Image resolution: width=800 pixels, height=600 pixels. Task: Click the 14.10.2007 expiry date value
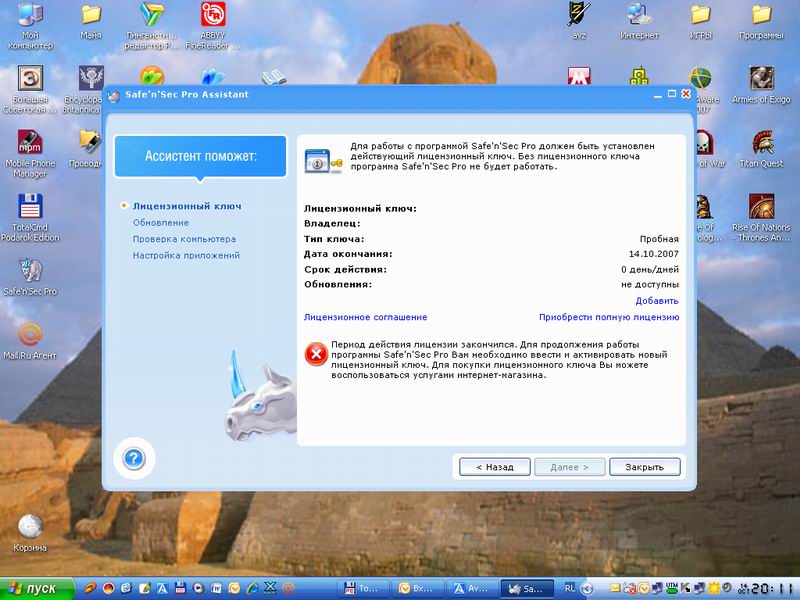[x=654, y=254]
